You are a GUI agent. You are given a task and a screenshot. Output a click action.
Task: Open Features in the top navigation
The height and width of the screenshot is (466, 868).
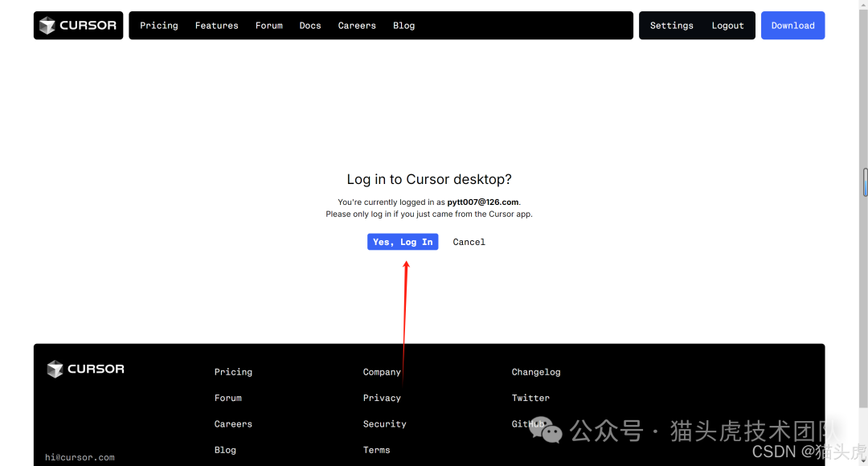tap(216, 26)
